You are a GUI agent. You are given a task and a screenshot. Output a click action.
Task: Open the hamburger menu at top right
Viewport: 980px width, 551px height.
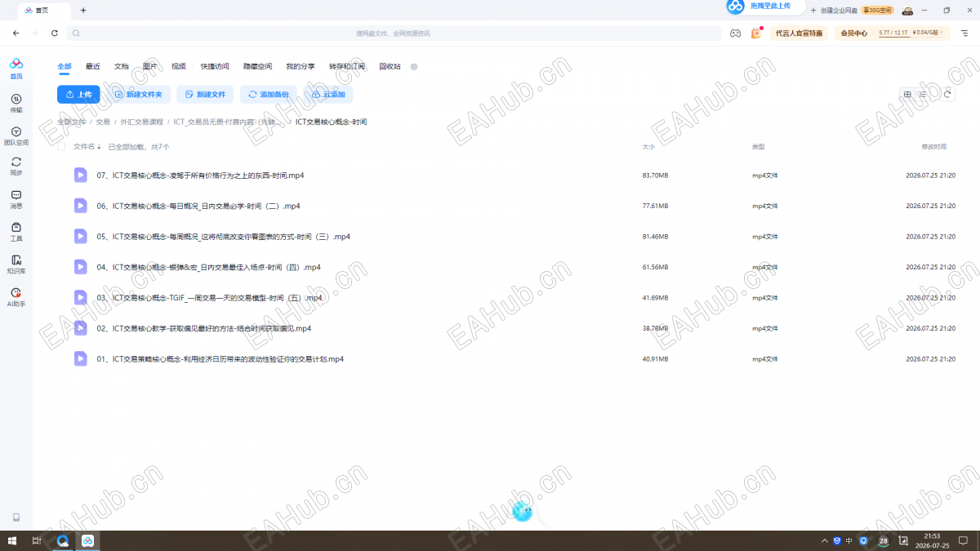point(964,33)
